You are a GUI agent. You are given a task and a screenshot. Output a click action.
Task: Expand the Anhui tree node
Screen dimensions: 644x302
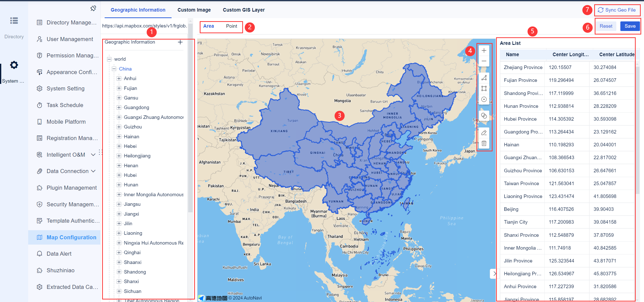(119, 78)
